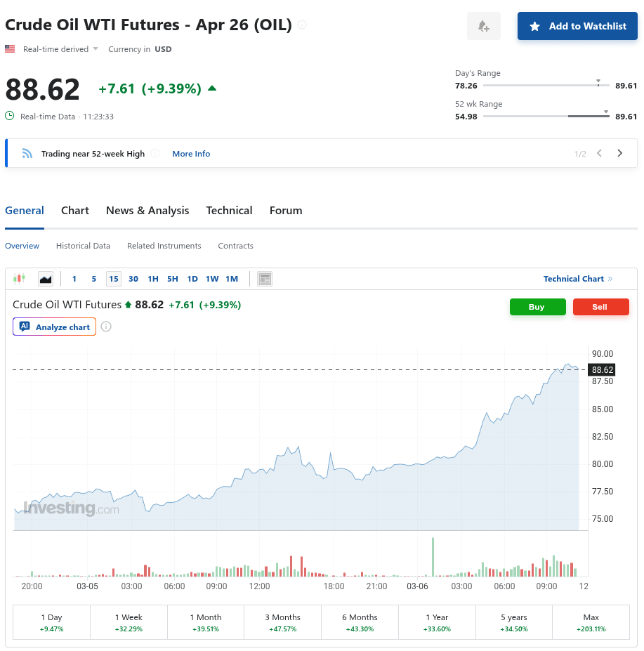
Task: Go to previous banner message arrow
Action: point(599,153)
